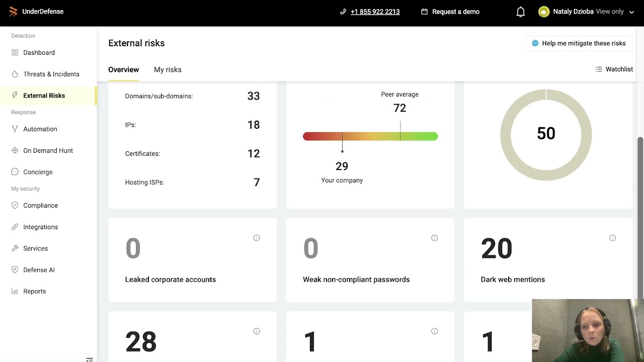Screen dimensions: 644x362
Task: Click the Dark web mentions card value 20
Action: [x=497, y=248]
